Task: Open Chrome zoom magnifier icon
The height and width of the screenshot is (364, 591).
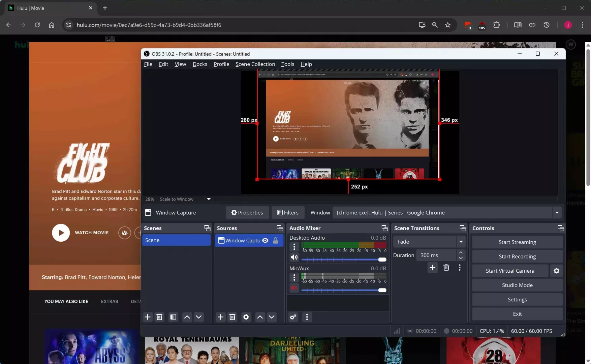Action: point(435,25)
